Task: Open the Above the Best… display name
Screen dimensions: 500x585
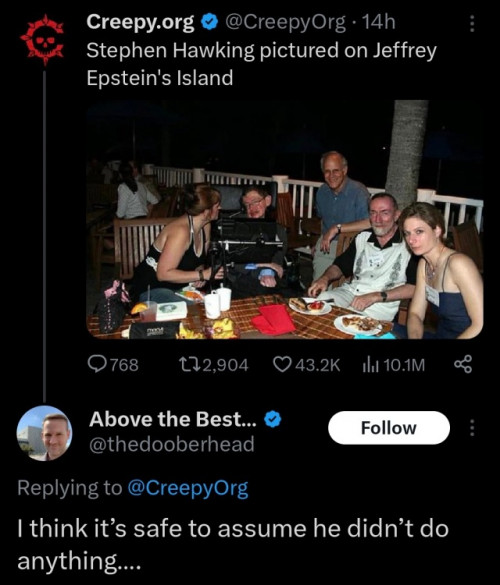Action: click(173, 419)
